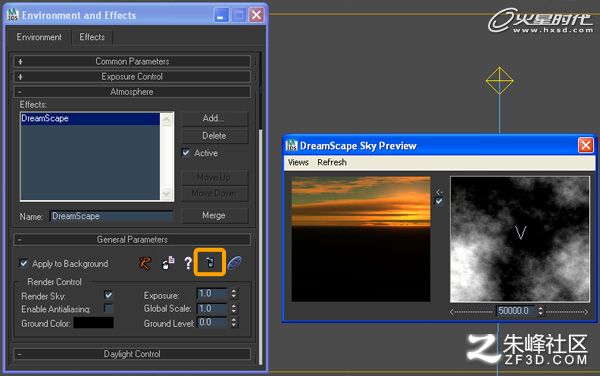
Task: Click the Exposure spinner arrows
Action: tap(233, 293)
